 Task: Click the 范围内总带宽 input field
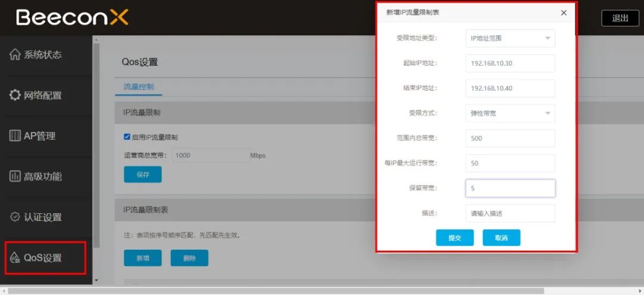point(510,138)
